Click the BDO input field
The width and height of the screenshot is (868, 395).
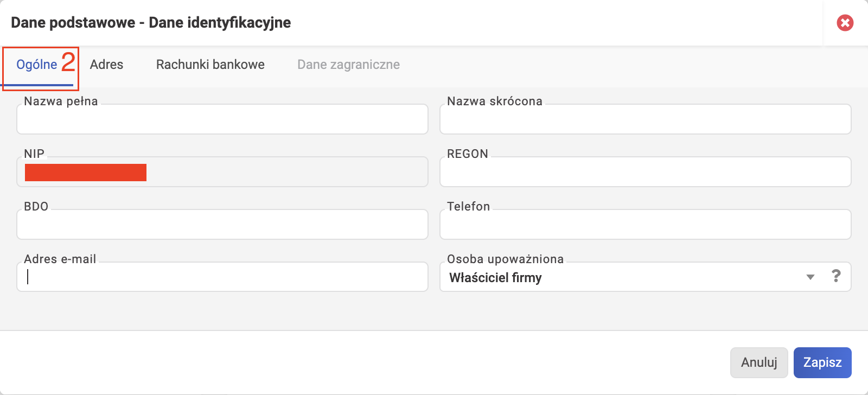click(x=222, y=225)
